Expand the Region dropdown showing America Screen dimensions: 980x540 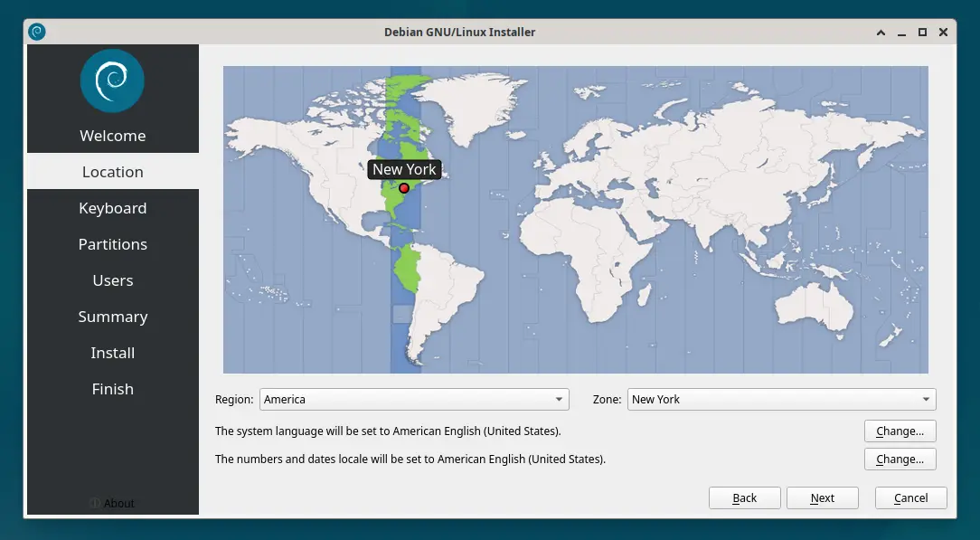(x=414, y=399)
